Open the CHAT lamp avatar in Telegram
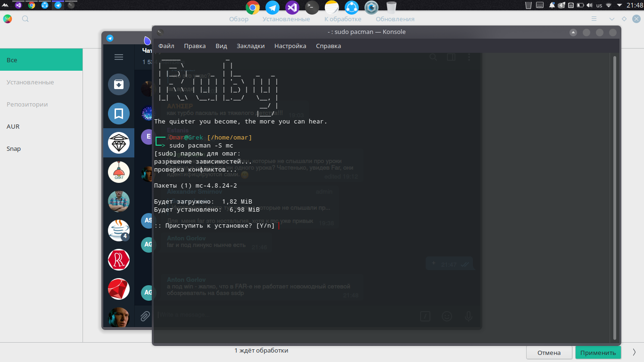The height and width of the screenshot is (362, 644). pos(119,172)
